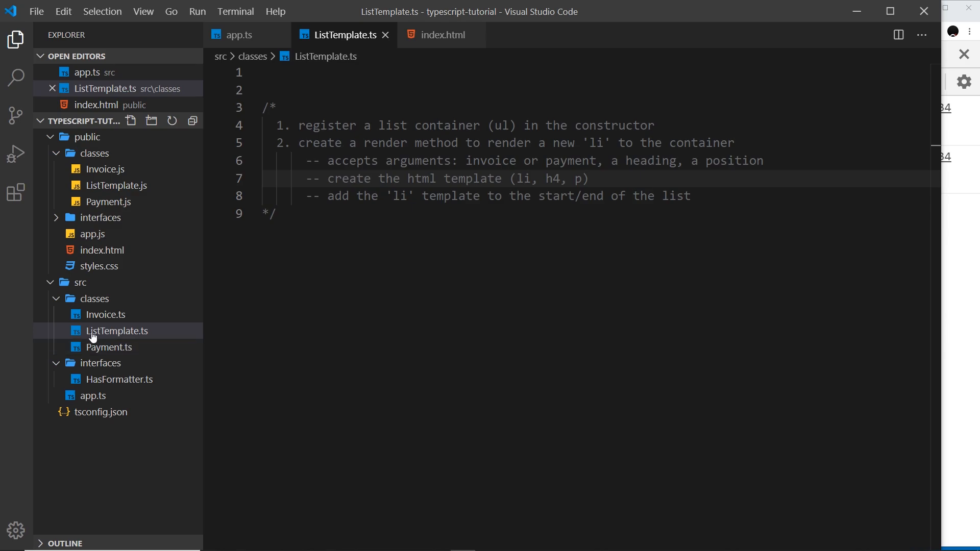Image resolution: width=980 pixels, height=551 pixels.
Task: Open the Terminal menu
Action: [x=235, y=11]
